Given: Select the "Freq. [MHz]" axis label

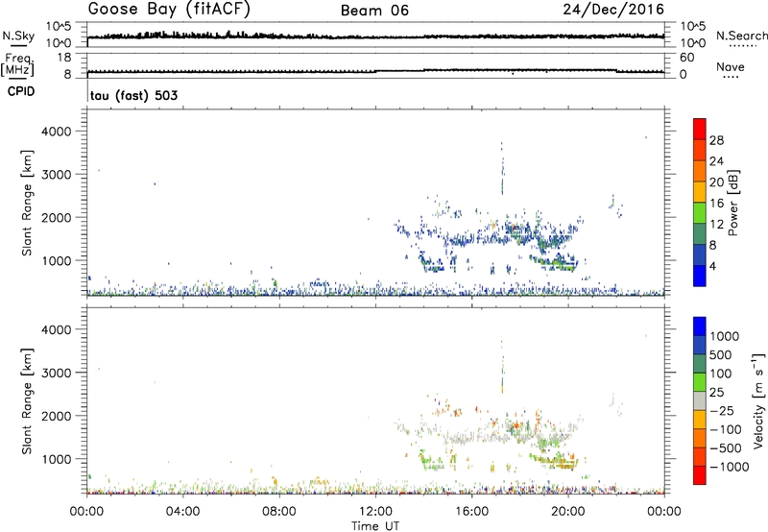Looking at the screenshot, I should [x=17, y=65].
